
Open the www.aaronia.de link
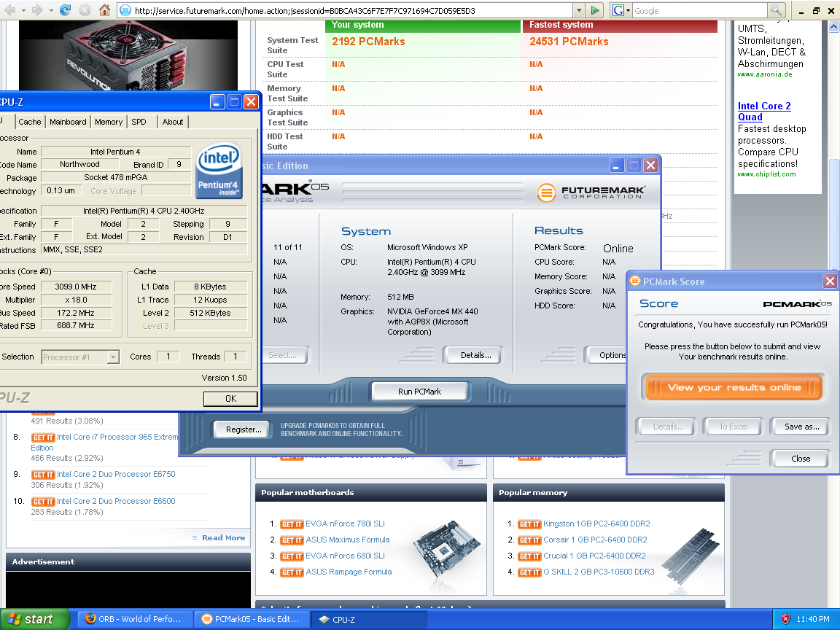click(764, 74)
